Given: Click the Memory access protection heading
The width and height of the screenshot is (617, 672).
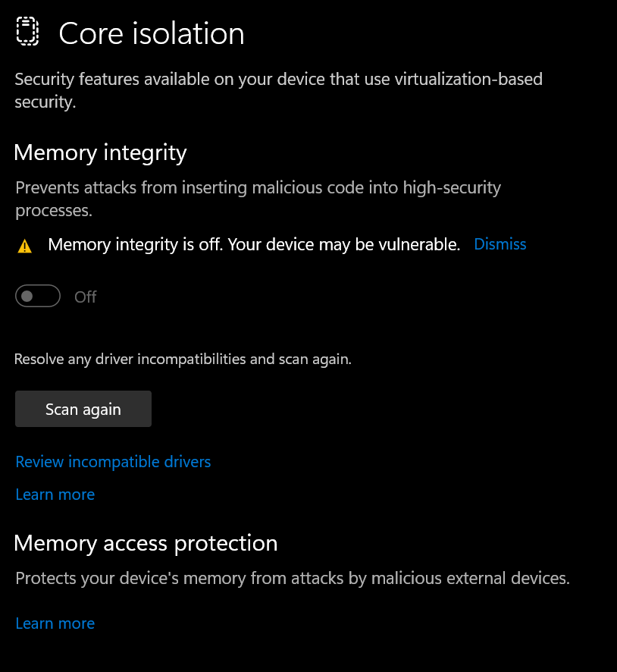Looking at the screenshot, I should tap(146, 543).
